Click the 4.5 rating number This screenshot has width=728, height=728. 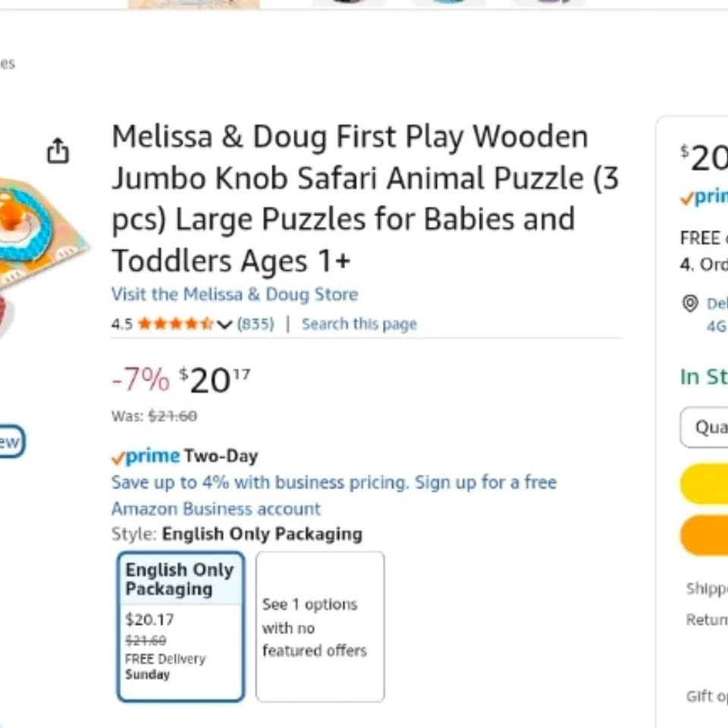(121, 325)
